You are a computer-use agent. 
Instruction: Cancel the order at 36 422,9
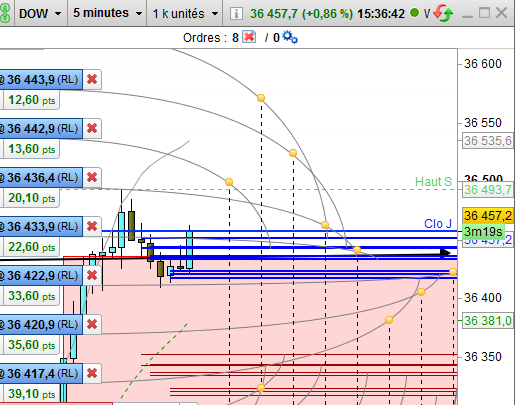(x=92, y=275)
